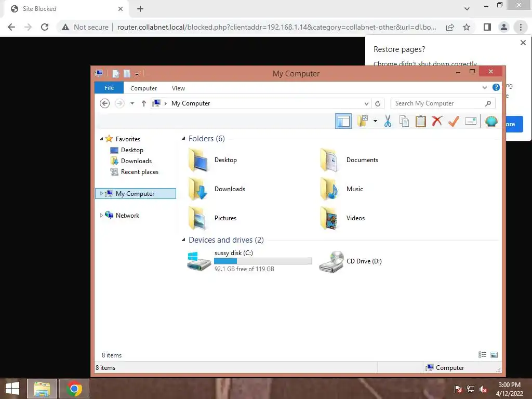
Task: Dismiss the Restore pages popup
Action: pyautogui.click(x=523, y=43)
